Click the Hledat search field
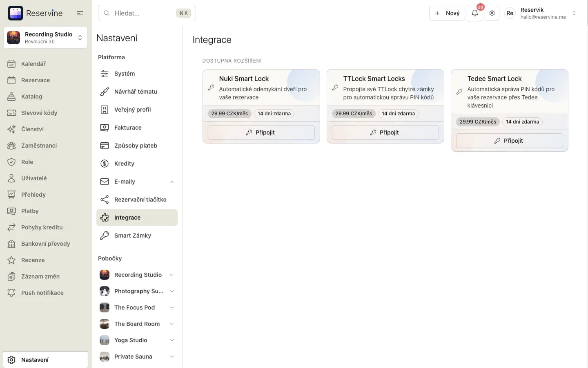 tap(147, 13)
